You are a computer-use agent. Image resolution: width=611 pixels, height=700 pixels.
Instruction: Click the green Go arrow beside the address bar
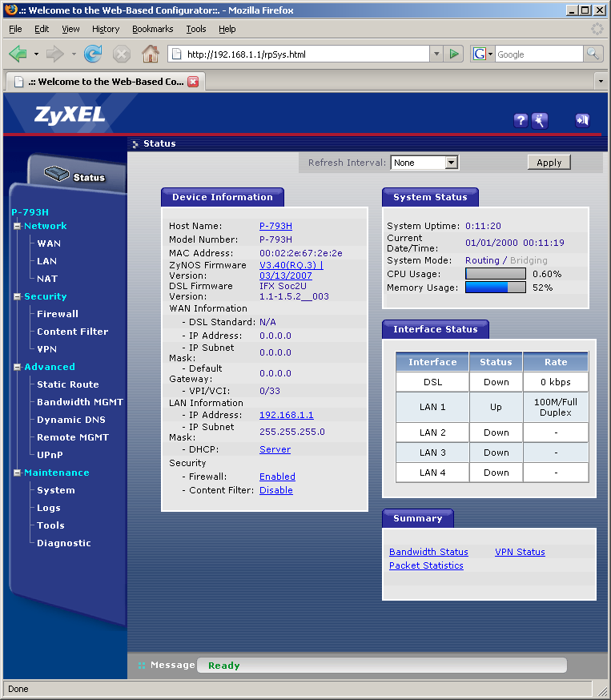click(454, 54)
